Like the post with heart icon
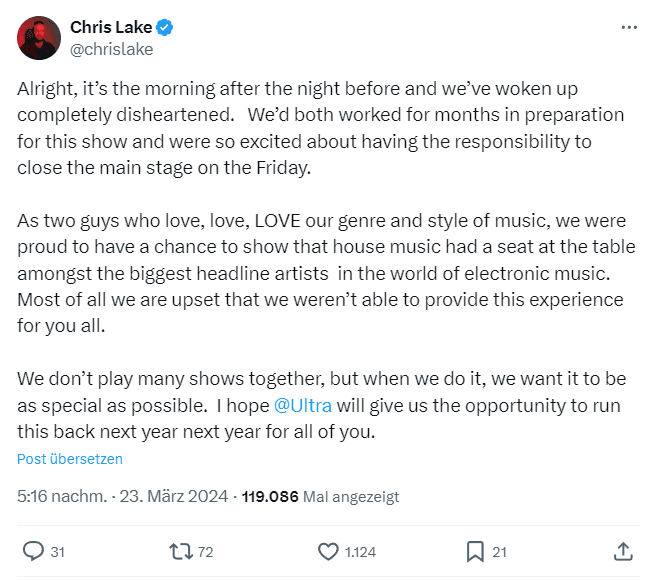 328,551
